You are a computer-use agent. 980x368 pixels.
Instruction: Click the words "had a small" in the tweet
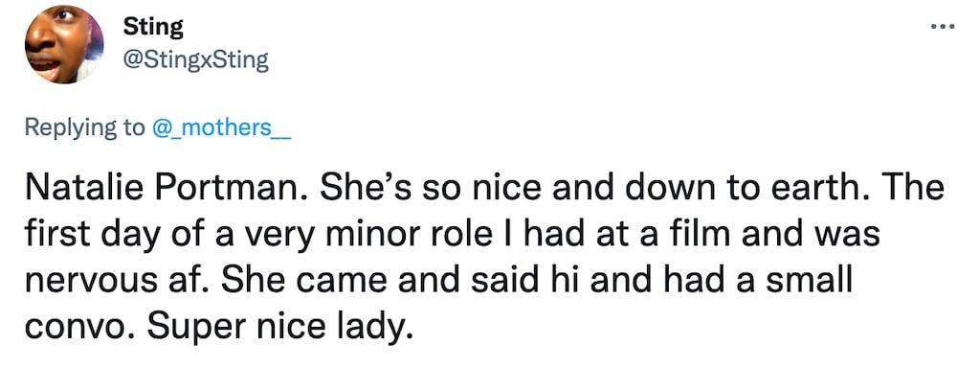click(748, 282)
